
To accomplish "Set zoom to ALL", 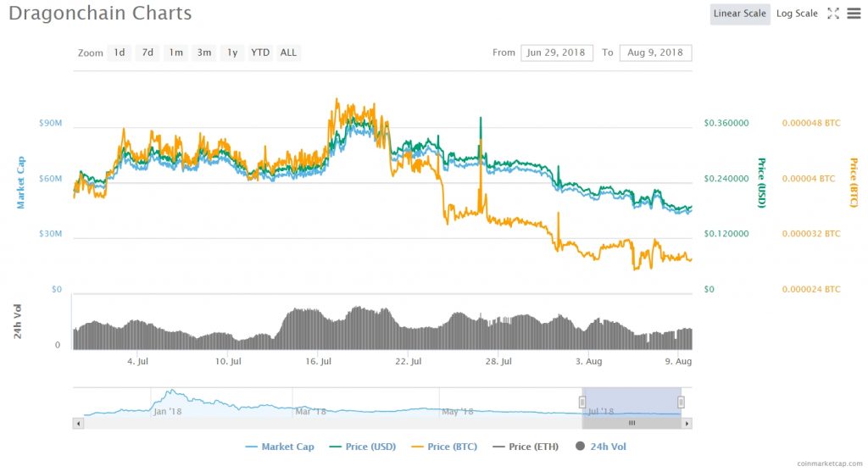I will (288, 53).
